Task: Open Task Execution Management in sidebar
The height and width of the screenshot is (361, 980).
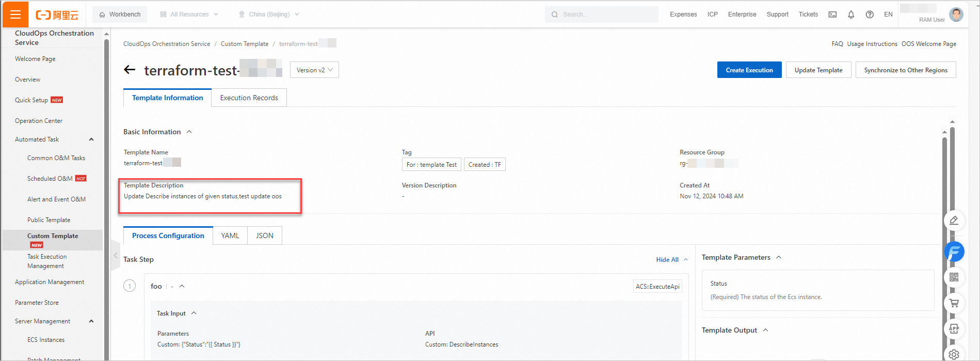Action: point(47,261)
